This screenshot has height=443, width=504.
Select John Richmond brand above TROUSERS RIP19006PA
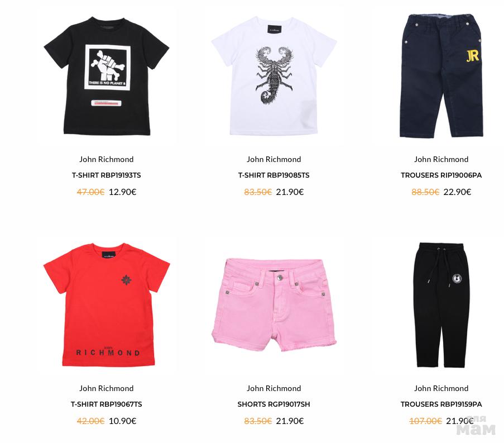441,159
